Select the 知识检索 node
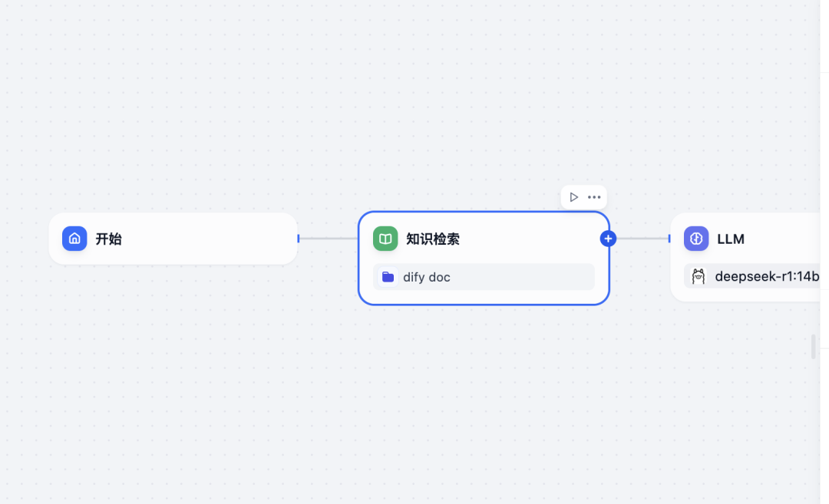This screenshot has height=504, width=829. click(484, 257)
